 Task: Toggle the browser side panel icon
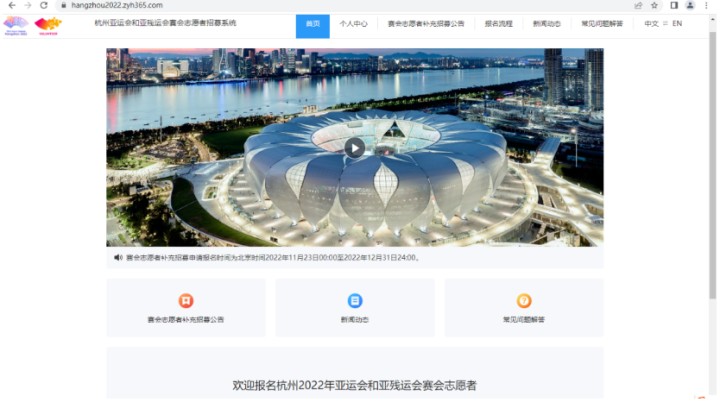tap(674, 5)
